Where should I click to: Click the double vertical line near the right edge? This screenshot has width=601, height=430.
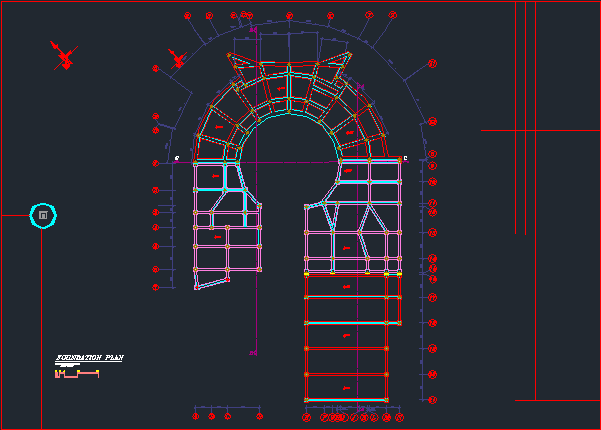[520, 120]
